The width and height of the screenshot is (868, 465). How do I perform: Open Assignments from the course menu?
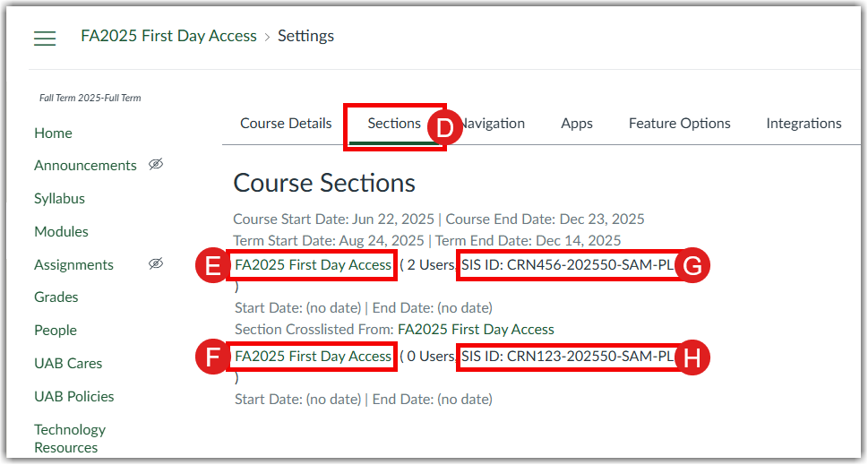73,265
